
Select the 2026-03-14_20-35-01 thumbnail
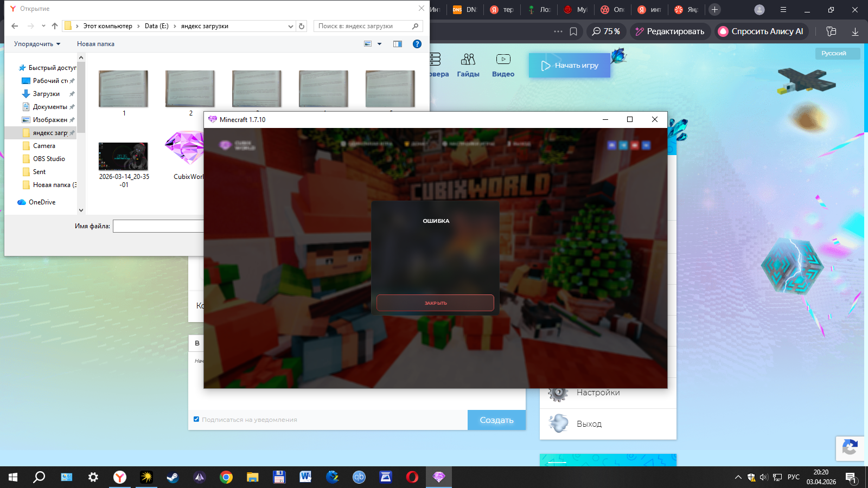pos(124,157)
